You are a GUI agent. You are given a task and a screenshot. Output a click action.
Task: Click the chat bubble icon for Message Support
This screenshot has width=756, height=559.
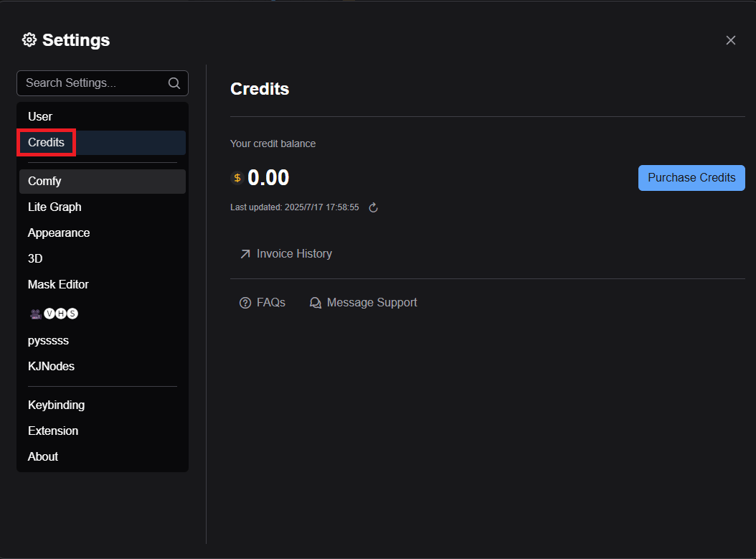tap(316, 302)
